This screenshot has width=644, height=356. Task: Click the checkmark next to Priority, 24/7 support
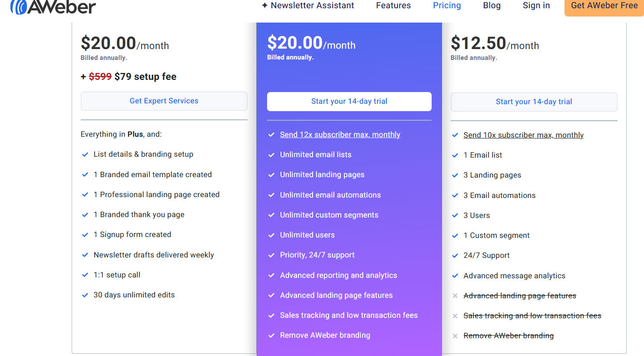point(271,255)
